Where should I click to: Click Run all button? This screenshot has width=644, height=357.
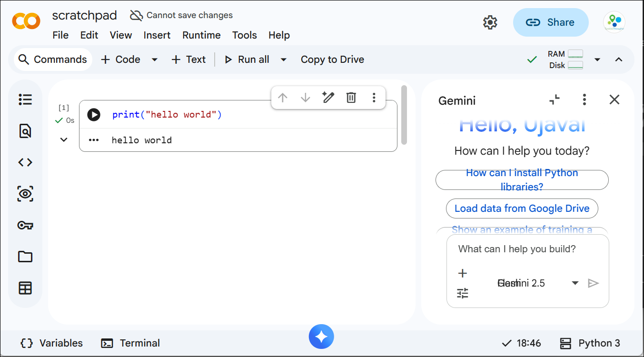point(247,59)
